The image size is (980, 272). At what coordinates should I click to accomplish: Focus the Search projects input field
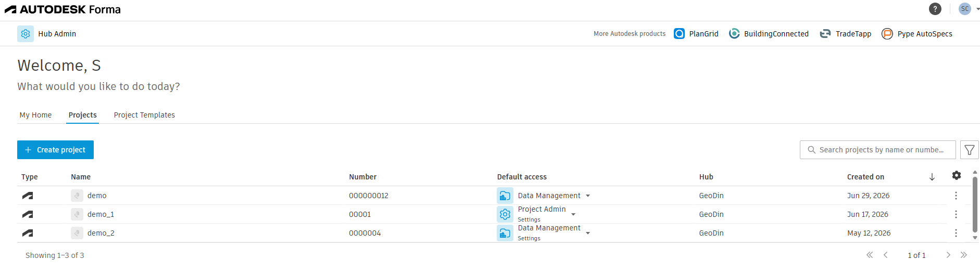(x=877, y=150)
